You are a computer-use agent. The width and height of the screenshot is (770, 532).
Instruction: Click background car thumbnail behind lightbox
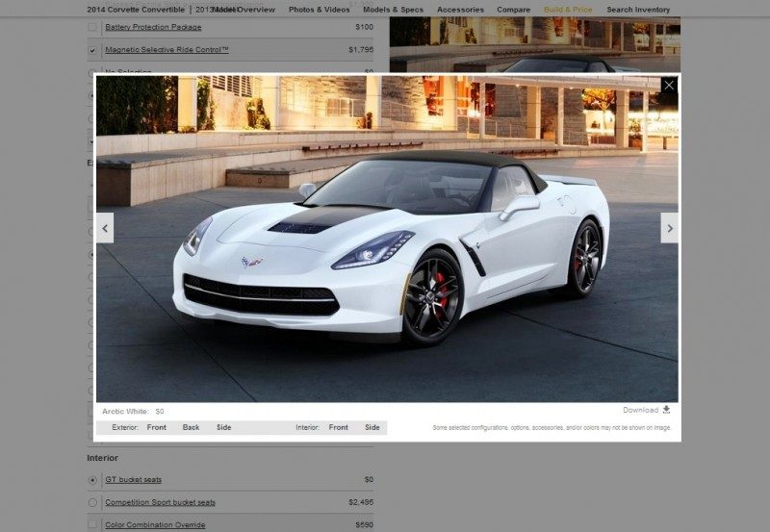[535, 44]
